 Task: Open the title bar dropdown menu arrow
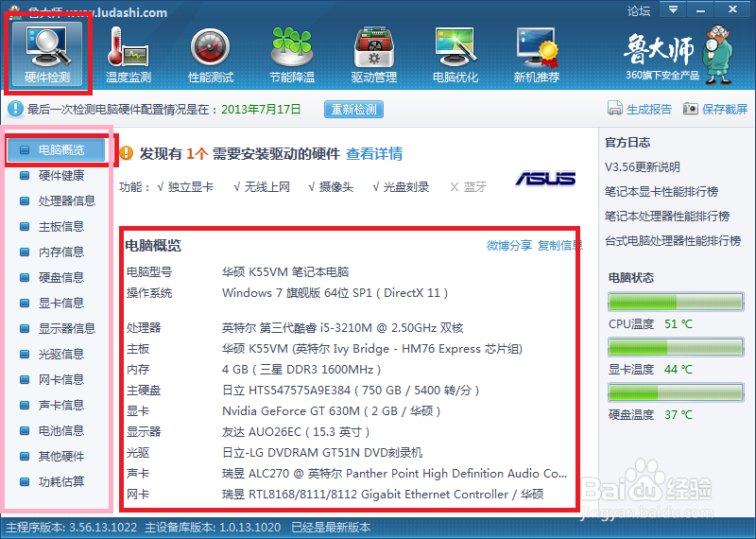pyautogui.click(x=673, y=9)
